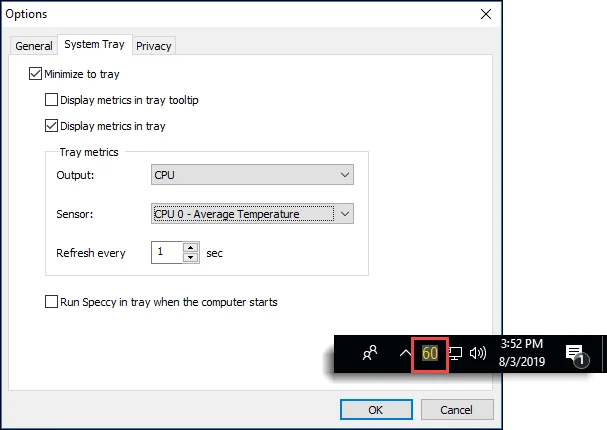Viewport: 607px width, 430px height.
Task: Open the volume speaker tray icon
Action: 478,353
